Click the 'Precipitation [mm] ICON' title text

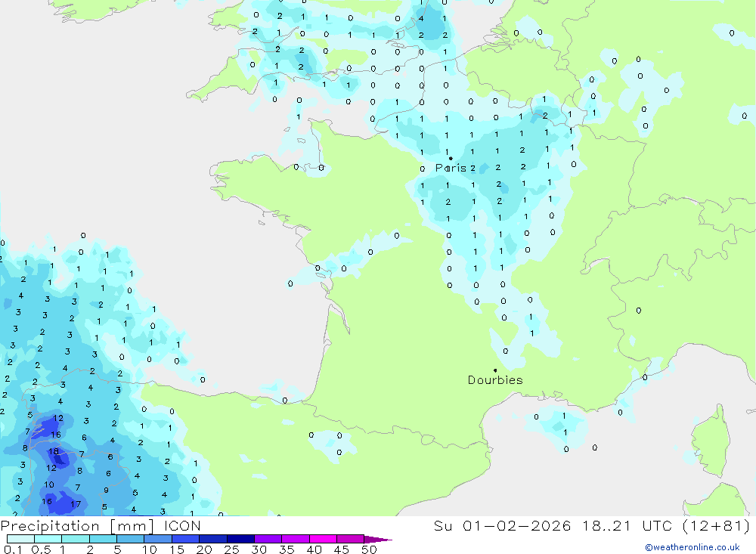pos(101,526)
